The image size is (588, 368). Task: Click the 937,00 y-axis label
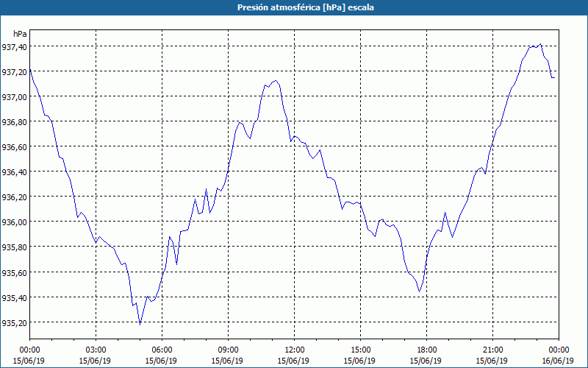tap(14, 97)
